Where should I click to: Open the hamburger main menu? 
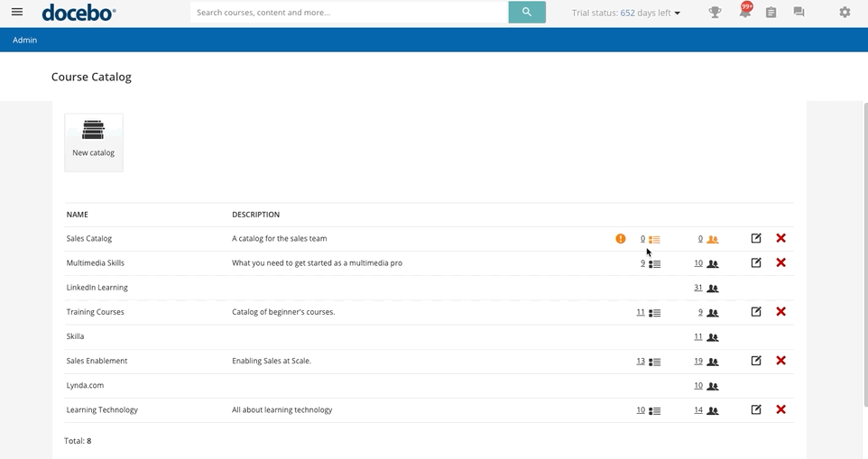[17, 12]
